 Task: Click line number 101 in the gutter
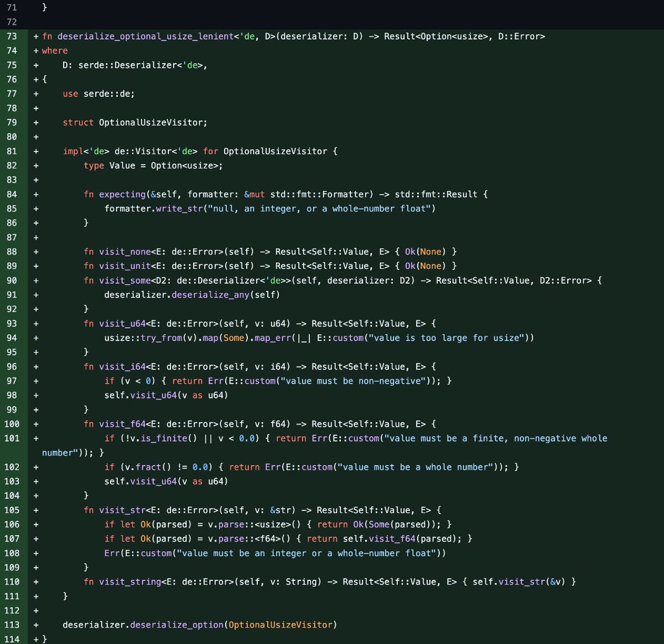click(x=12, y=438)
